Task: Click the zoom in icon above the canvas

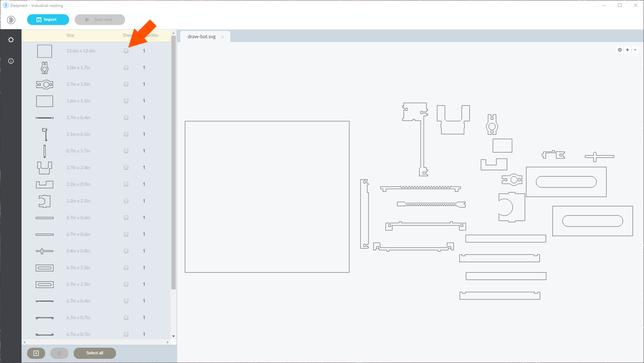Action: click(x=628, y=50)
